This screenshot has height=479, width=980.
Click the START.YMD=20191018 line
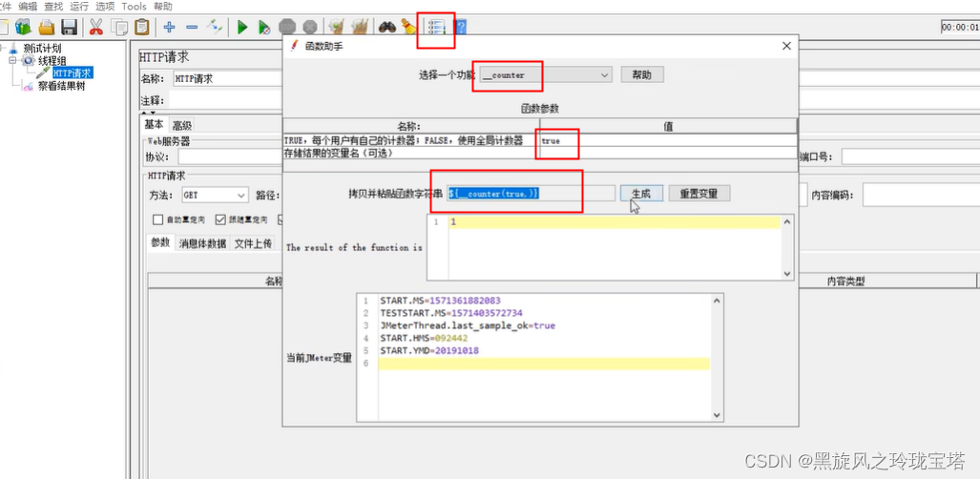(429, 351)
